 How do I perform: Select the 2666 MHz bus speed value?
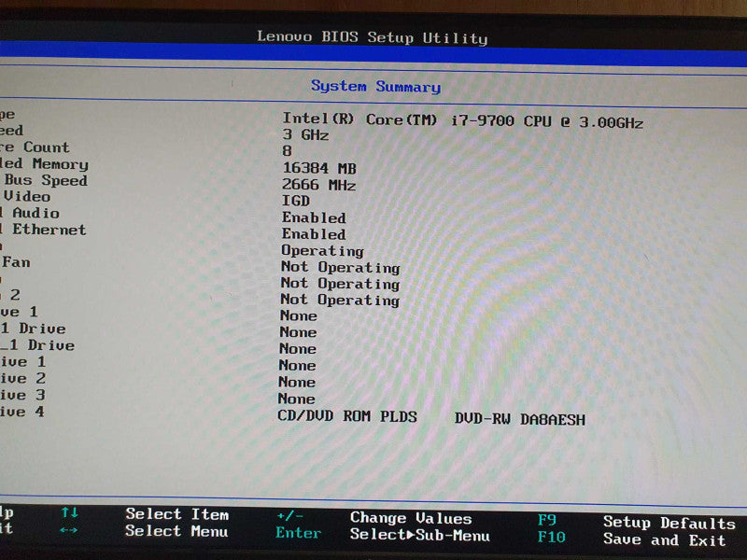click(318, 185)
